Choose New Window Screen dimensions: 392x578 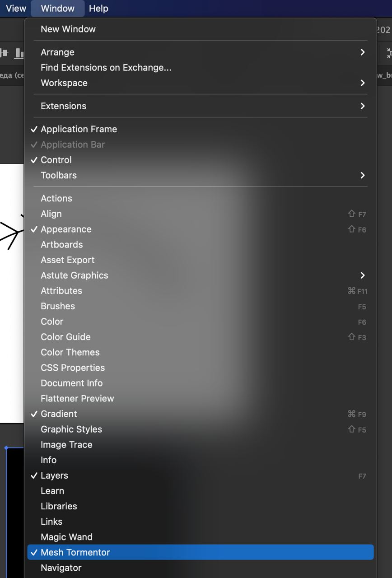(x=201, y=29)
